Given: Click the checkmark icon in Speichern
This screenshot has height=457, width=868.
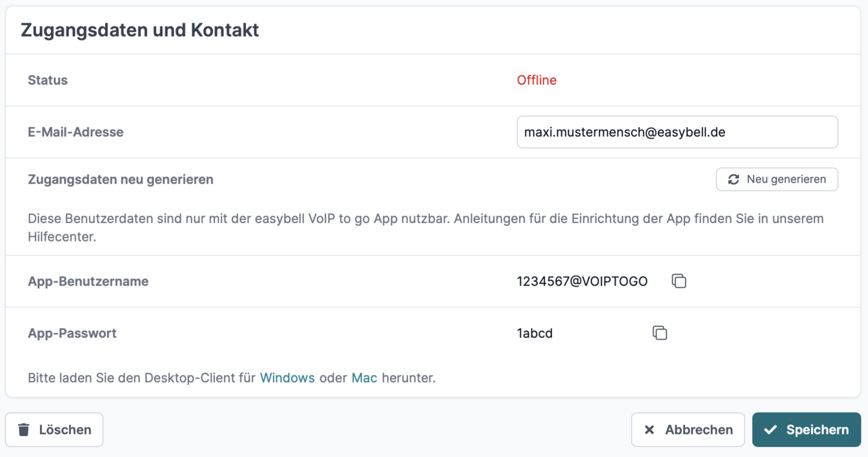Looking at the screenshot, I should (x=770, y=430).
